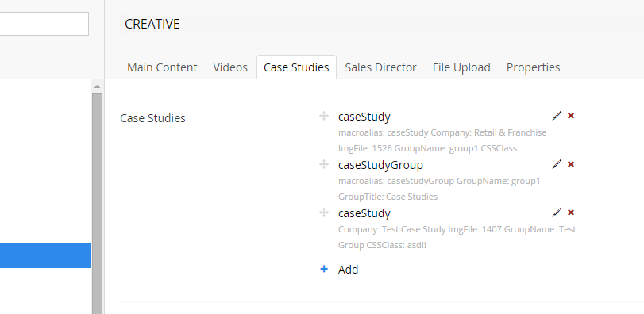This screenshot has width=644, height=314.
Task: Click the Case Studies property label
Action: (152, 118)
